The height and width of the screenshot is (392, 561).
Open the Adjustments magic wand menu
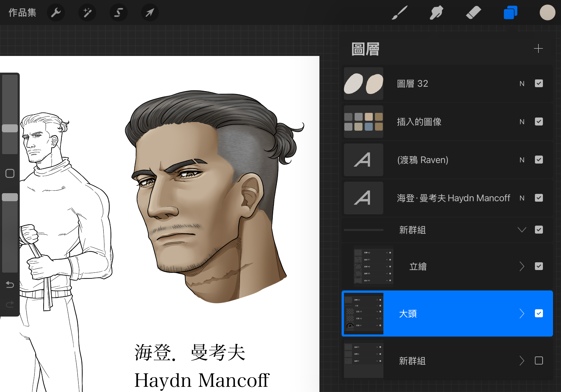(87, 12)
